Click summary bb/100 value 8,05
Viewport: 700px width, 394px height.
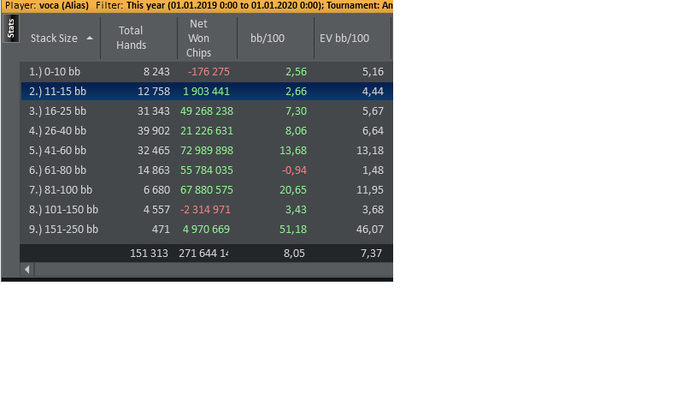pos(294,253)
